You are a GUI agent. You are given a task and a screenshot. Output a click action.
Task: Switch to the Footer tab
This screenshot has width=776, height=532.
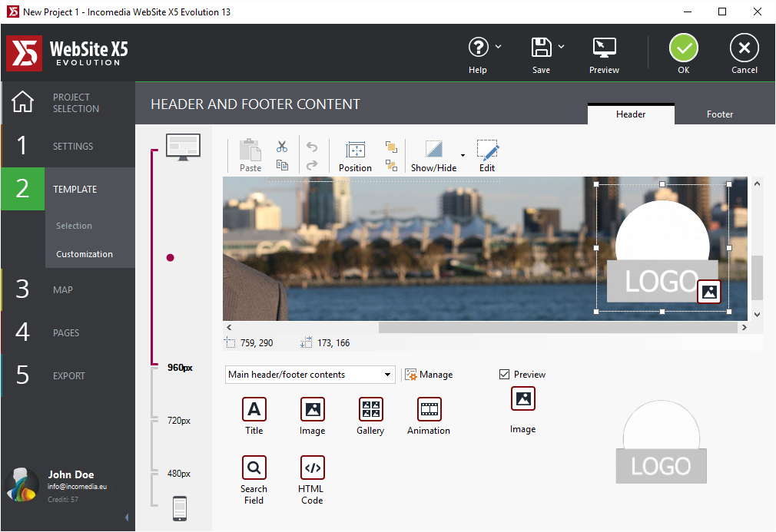(x=719, y=114)
